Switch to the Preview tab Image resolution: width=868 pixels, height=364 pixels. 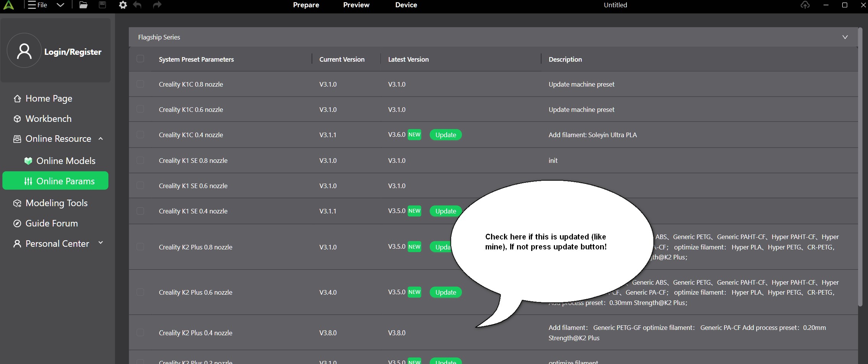[x=356, y=5]
